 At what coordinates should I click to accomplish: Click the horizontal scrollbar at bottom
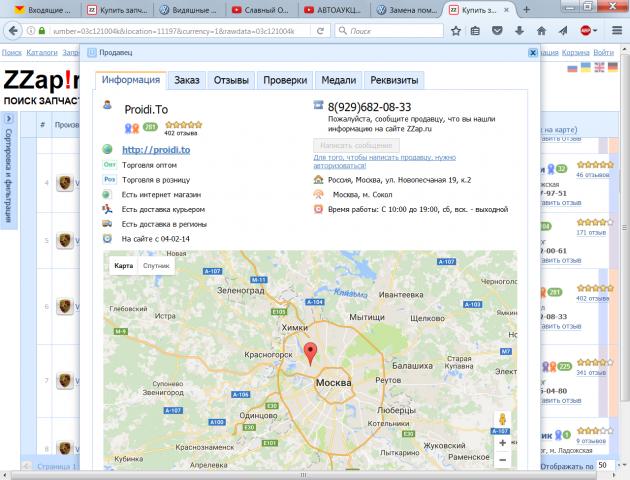pyautogui.click(x=304, y=475)
